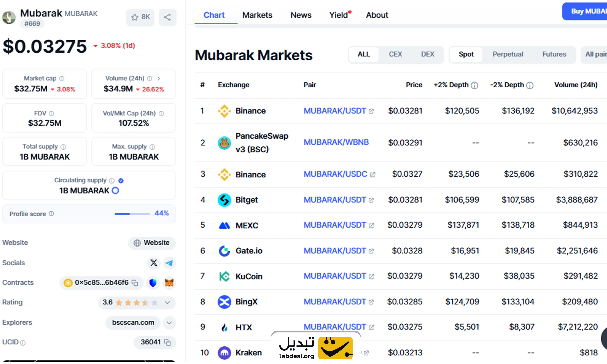Click the HTX exchange logo
The image size is (607, 364).
click(x=224, y=327)
